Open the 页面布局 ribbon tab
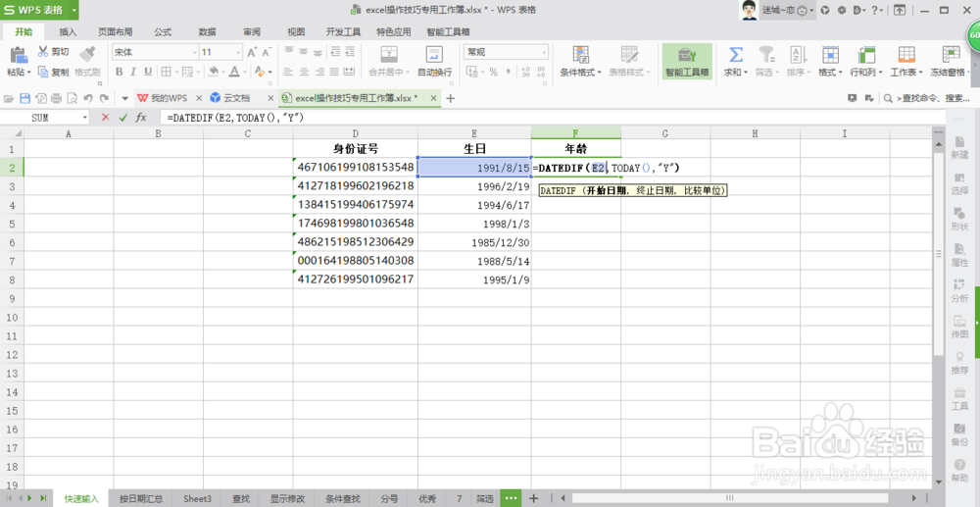Screen dimensions: 980x507 115,32
